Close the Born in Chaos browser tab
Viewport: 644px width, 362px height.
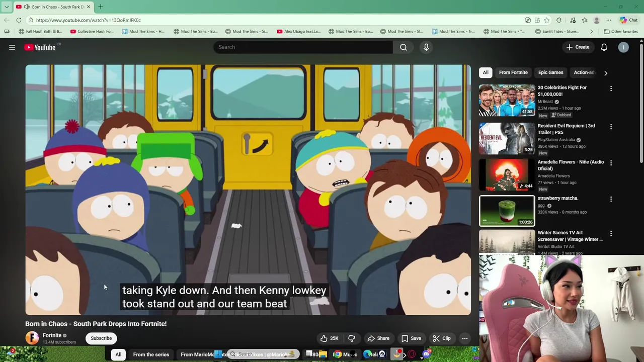pos(89,7)
